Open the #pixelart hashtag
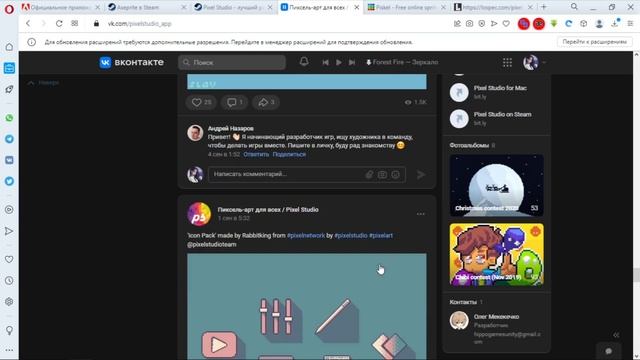This screenshot has height=360, width=640. tap(381, 236)
